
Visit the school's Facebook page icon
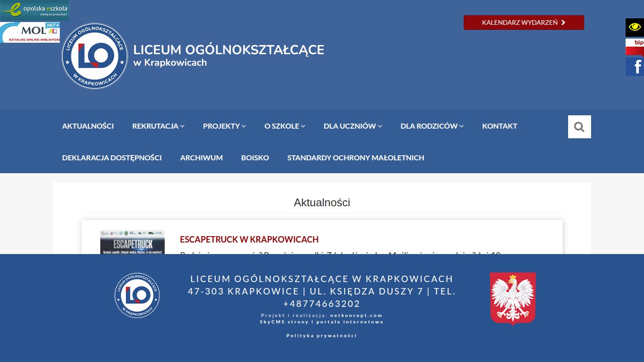tap(635, 67)
